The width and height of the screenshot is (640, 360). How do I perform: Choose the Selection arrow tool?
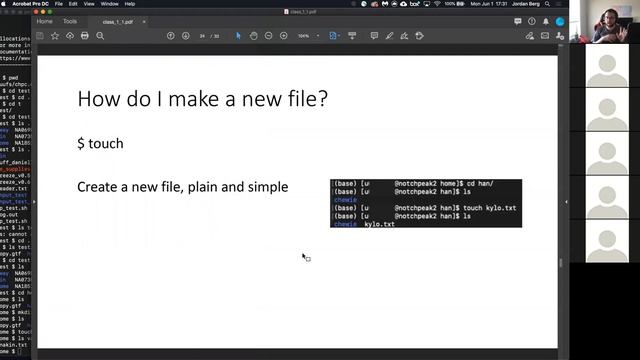(x=238, y=36)
